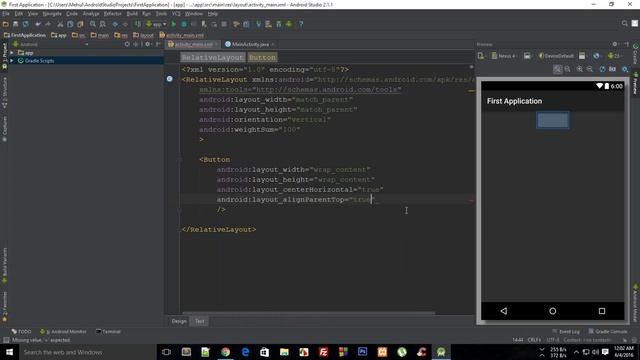This screenshot has width=640, height=360.
Task: Click FirstApplication in the breadcrumb bar
Action: click(25, 35)
